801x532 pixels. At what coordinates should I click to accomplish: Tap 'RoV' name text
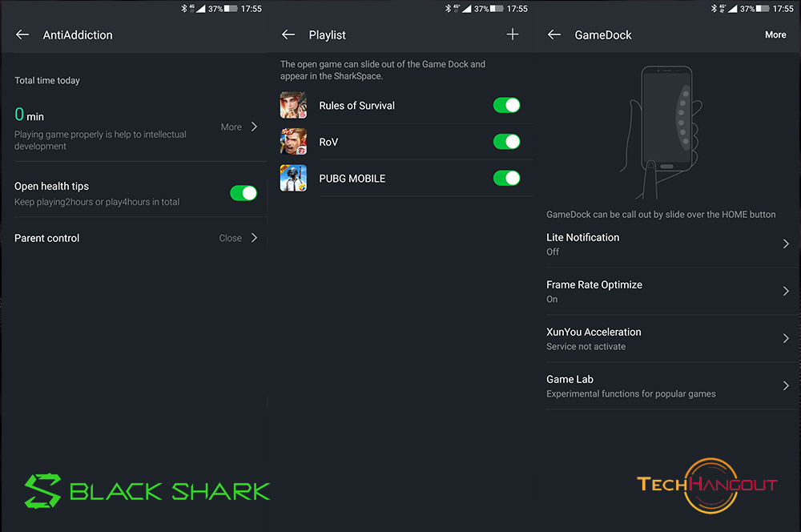[x=328, y=142]
